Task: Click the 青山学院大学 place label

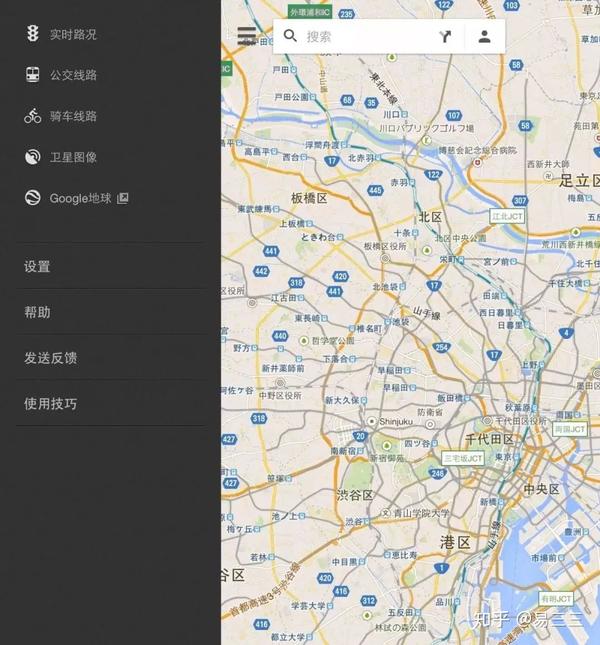Action: [x=421, y=513]
